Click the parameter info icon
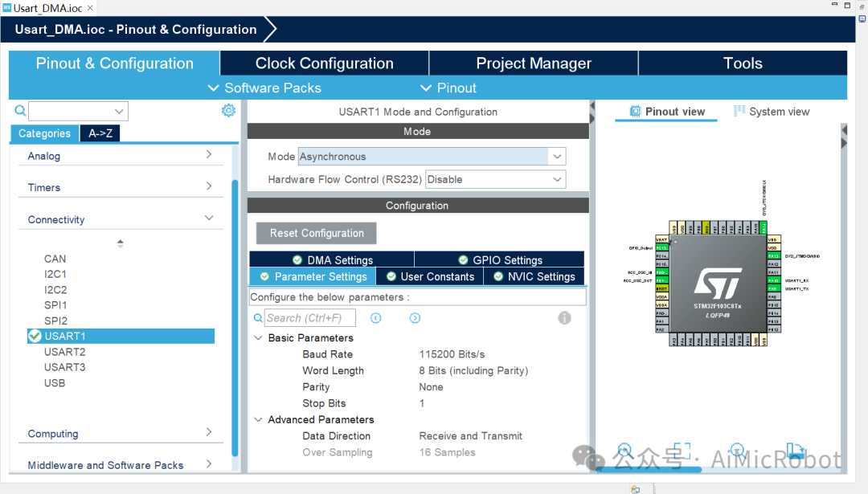Screen dimensions: 868x494 click(564, 318)
